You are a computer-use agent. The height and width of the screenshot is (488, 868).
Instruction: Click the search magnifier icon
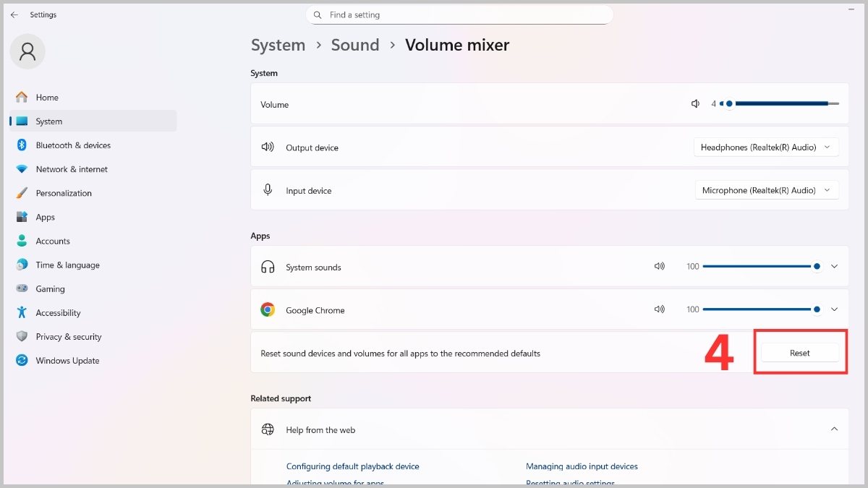coord(318,14)
